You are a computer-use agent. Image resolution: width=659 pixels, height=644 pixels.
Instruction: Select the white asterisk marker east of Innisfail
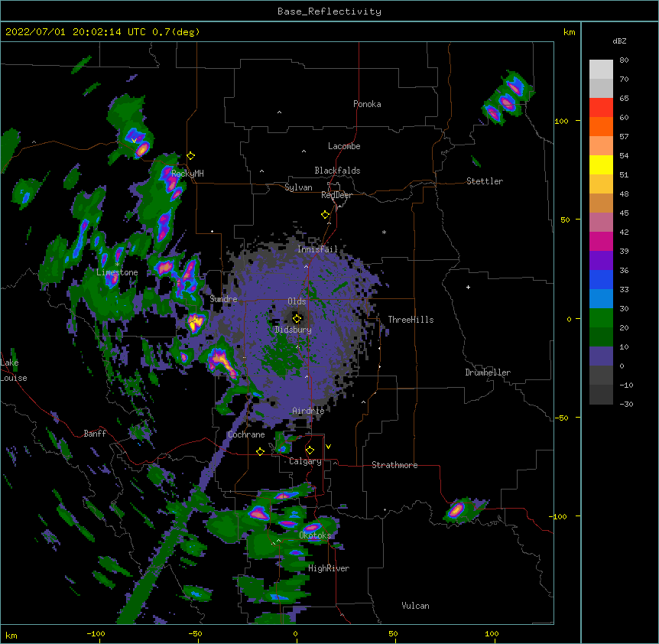384,232
